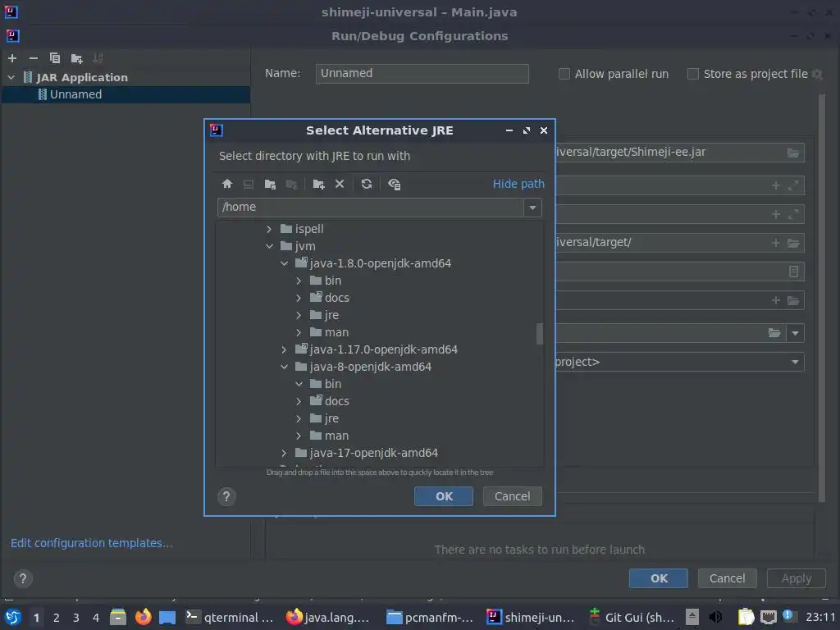Remove configuration with minus icon
Screen dimensions: 840x630
pyautogui.click(x=33, y=58)
